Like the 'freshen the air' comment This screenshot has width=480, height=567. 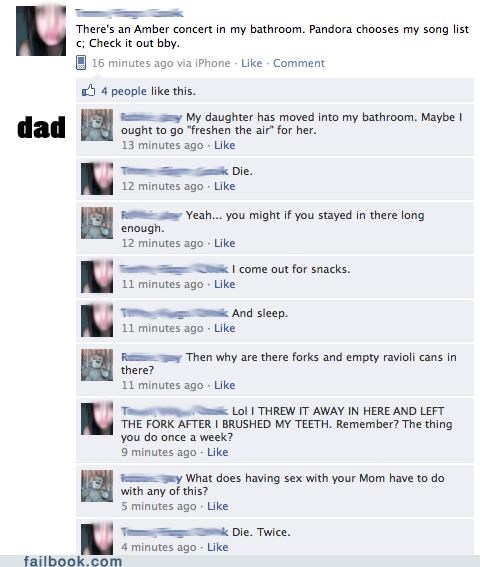[x=225, y=145]
